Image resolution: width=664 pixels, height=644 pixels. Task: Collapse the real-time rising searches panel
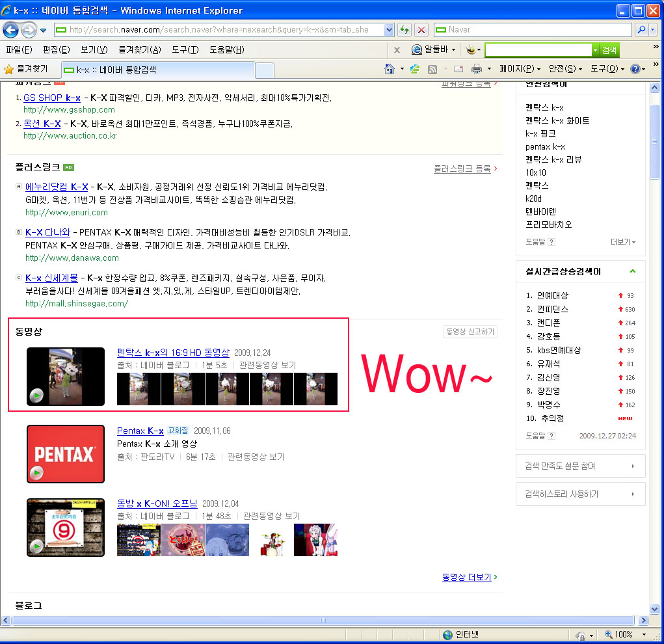click(633, 271)
